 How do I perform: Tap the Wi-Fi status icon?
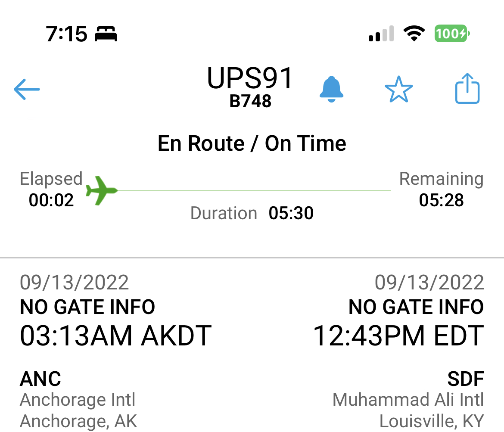pos(414,34)
